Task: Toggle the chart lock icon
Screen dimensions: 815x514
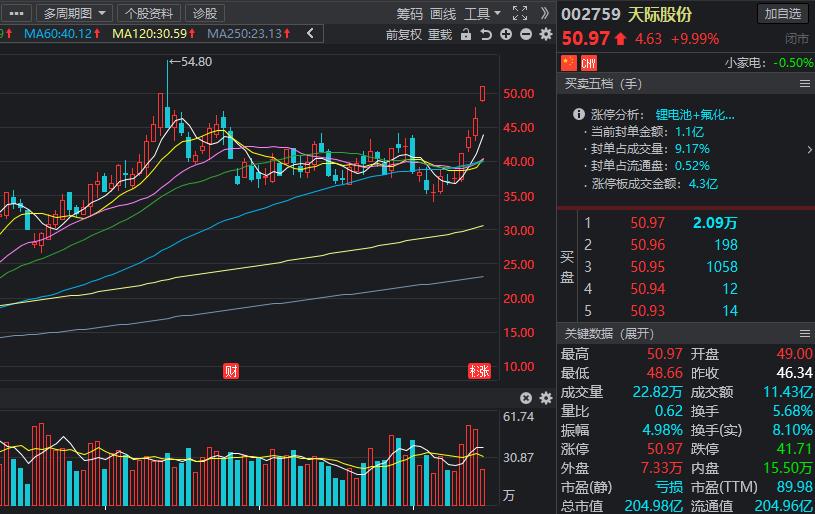Action: tap(466, 35)
